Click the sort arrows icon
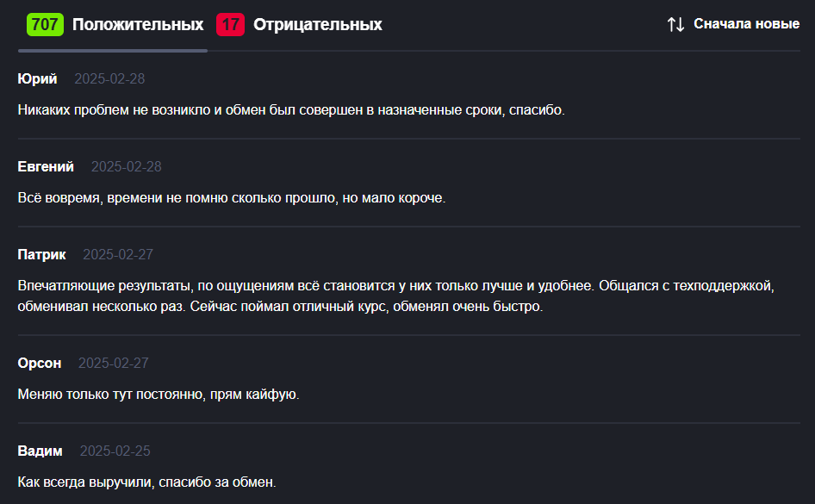The height and width of the screenshot is (504, 815). (x=675, y=24)
